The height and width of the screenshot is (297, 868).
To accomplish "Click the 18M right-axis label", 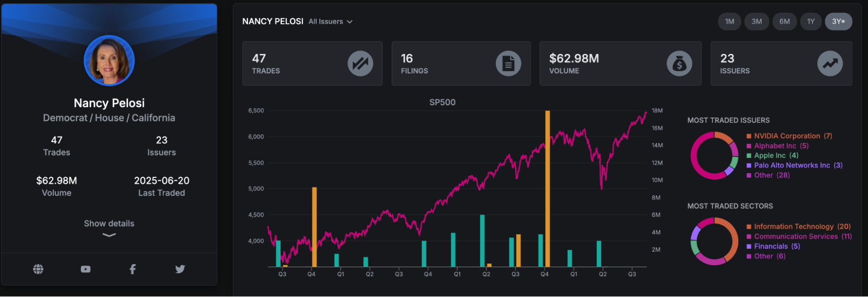I will tap(657, 111).
